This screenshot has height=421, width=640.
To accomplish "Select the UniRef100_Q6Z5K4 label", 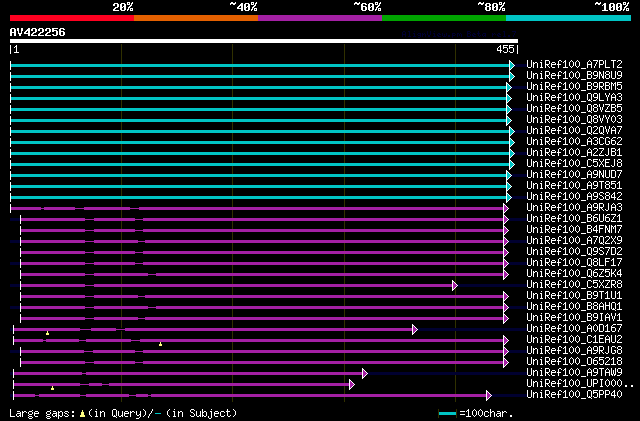I will [574, 274].
